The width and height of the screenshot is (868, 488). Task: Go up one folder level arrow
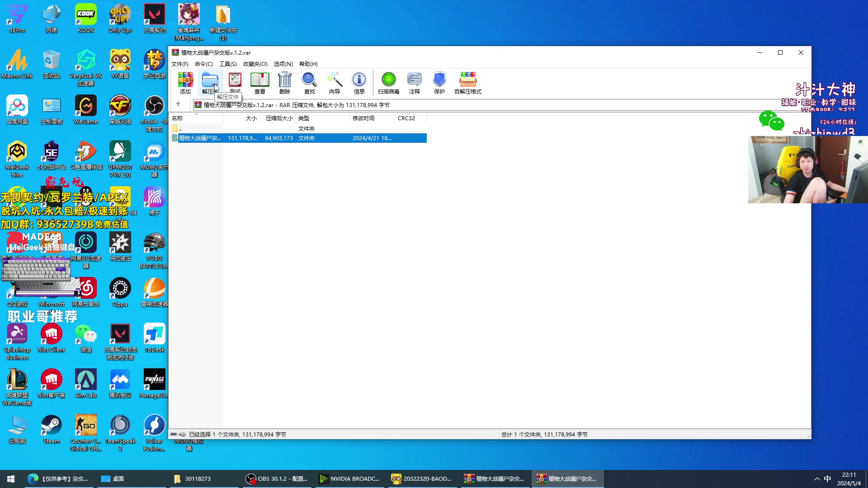[178, 104]
